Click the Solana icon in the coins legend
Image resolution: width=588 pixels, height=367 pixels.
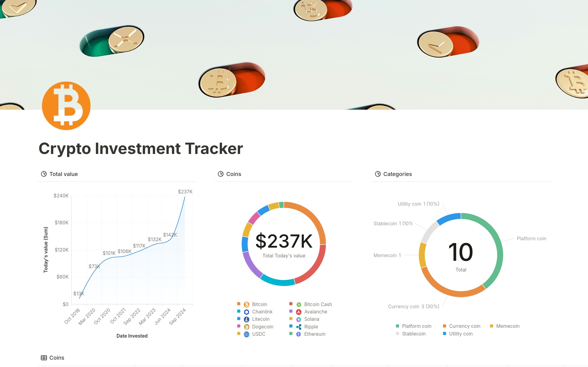click(x=299, y=319)
